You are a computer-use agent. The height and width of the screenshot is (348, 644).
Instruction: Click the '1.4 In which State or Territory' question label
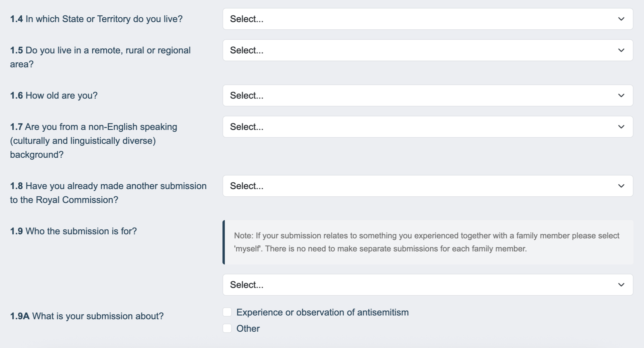coord(96,19)
